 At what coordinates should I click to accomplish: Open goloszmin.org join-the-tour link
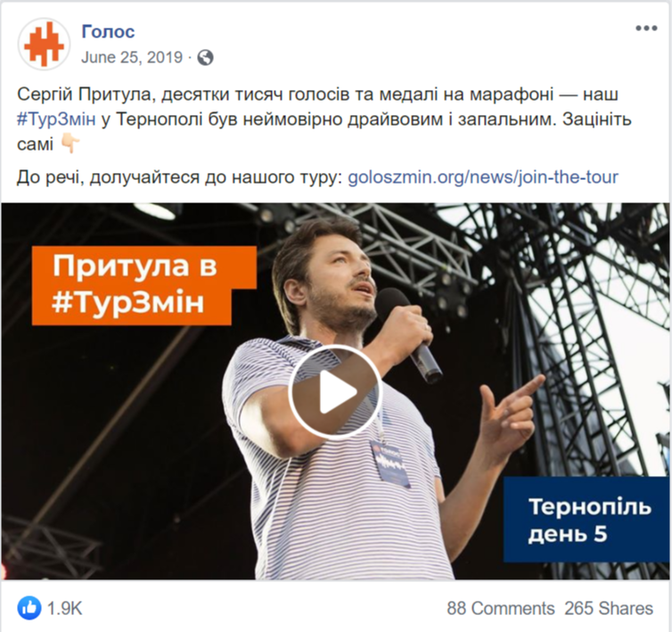pyautogui.click(x=483, y=176)
